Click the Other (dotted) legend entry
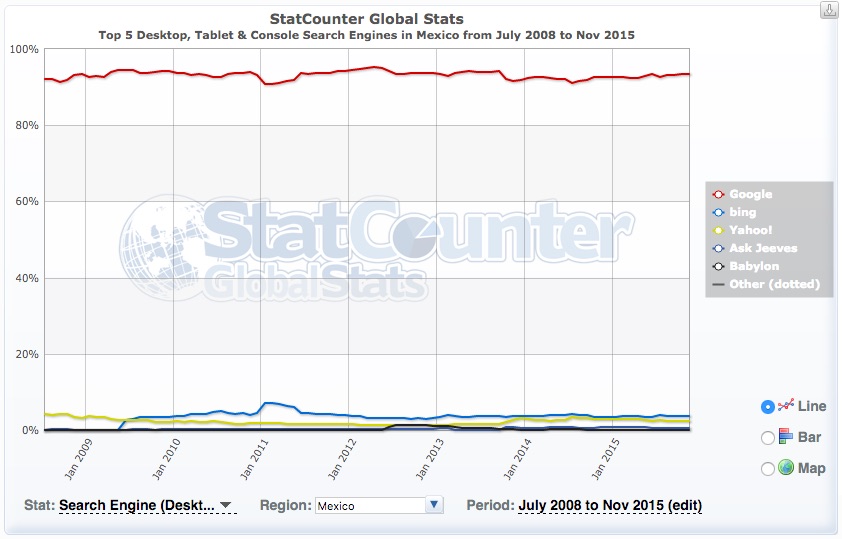This screenshot has height=539, width=842. (x=766, y=284)
